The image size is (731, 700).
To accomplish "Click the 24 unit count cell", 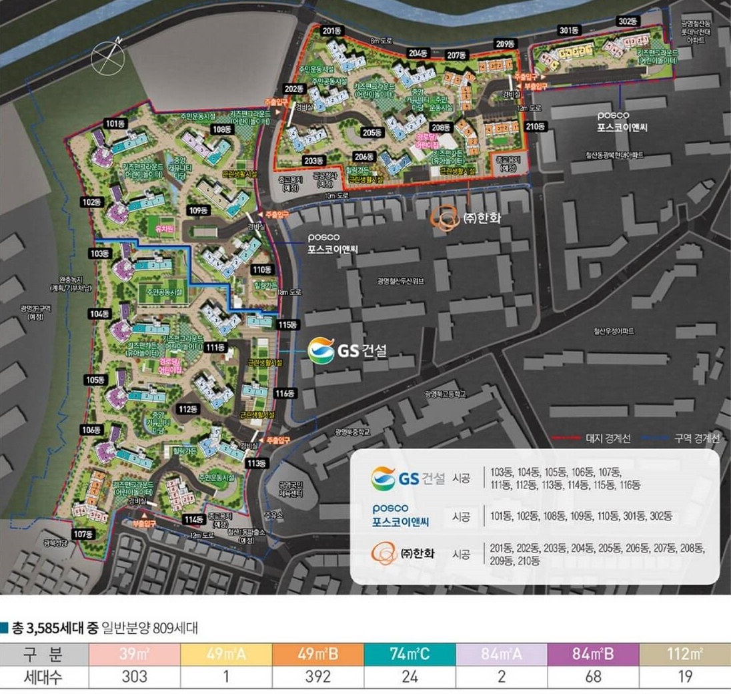I will point(410,677).
